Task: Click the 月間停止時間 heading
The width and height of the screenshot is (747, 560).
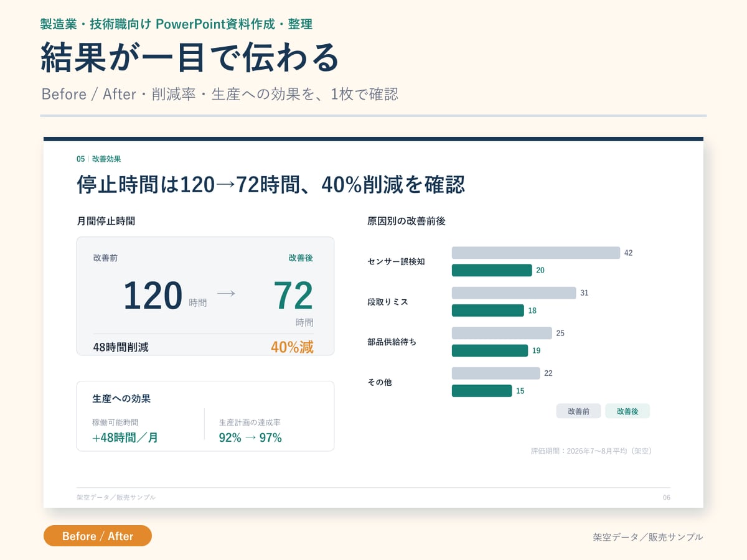Action: 106,221
